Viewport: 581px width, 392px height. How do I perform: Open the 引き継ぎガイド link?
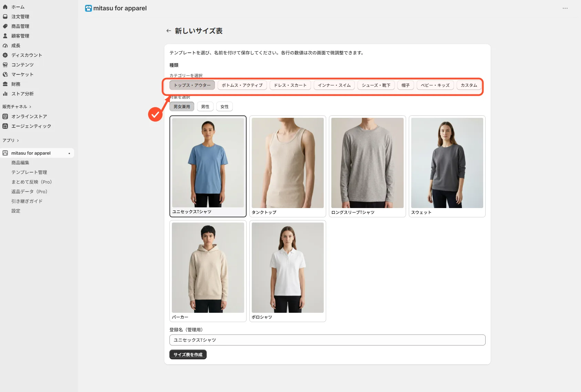click(x=27, y=201)
